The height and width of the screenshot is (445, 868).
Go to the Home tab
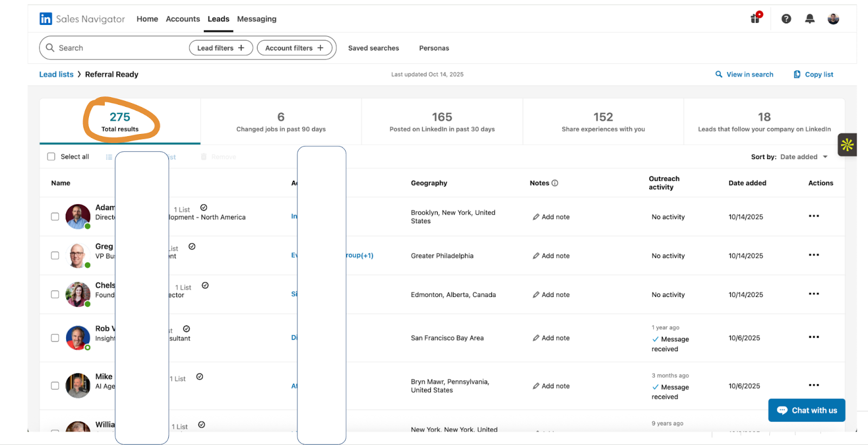147,19
